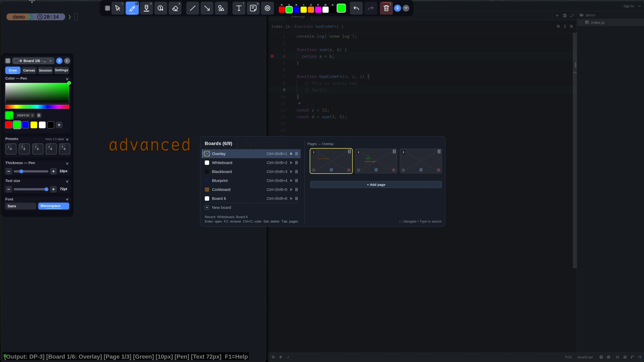Toggle the blue pin on top toolbar

[398, 8]
